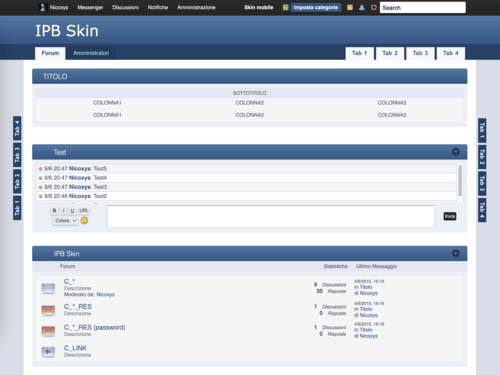Click the C_LINK redirect arrow icon
This screenshot has height=375, width=500.
[48, 352]
